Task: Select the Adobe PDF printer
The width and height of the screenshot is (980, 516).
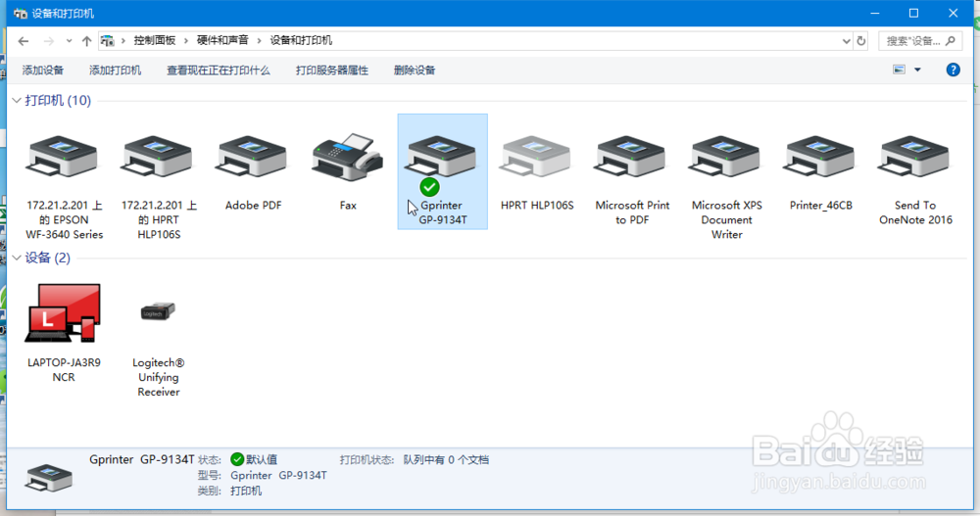Action: 252,157
